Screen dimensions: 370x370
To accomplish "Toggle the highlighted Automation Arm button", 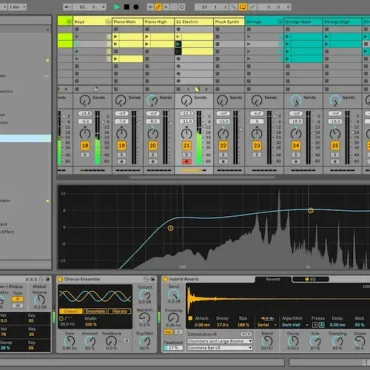I will point(158,7).
